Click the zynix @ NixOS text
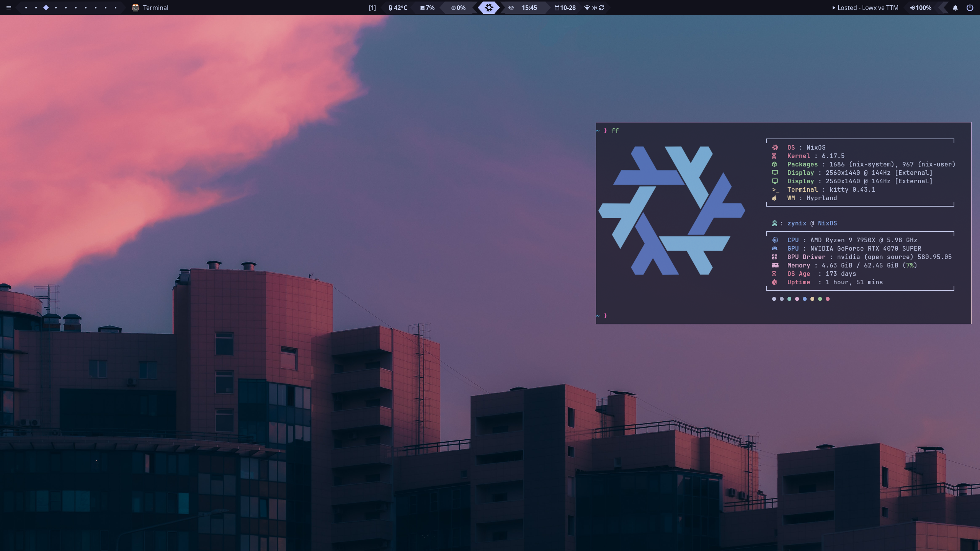980x551 pixels. pos(812,223)
